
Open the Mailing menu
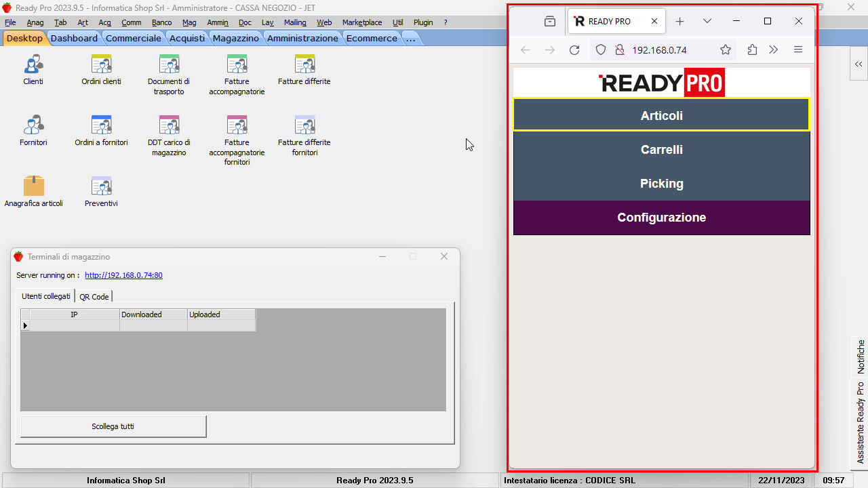point(295,22)
